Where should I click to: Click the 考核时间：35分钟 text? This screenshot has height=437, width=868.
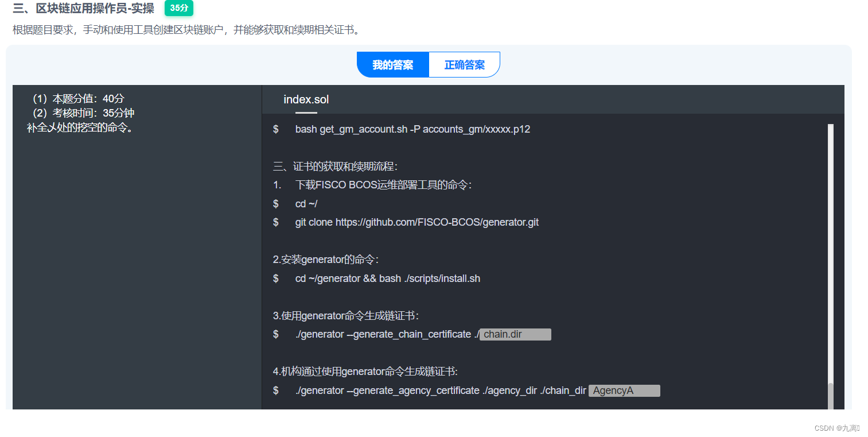(x=83, y=113)
